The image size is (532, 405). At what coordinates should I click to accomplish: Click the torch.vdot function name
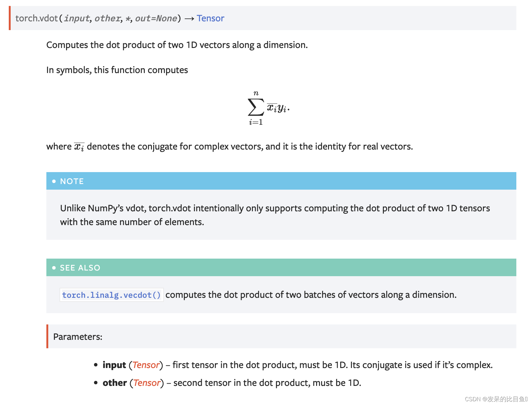(x=36, y=18)
